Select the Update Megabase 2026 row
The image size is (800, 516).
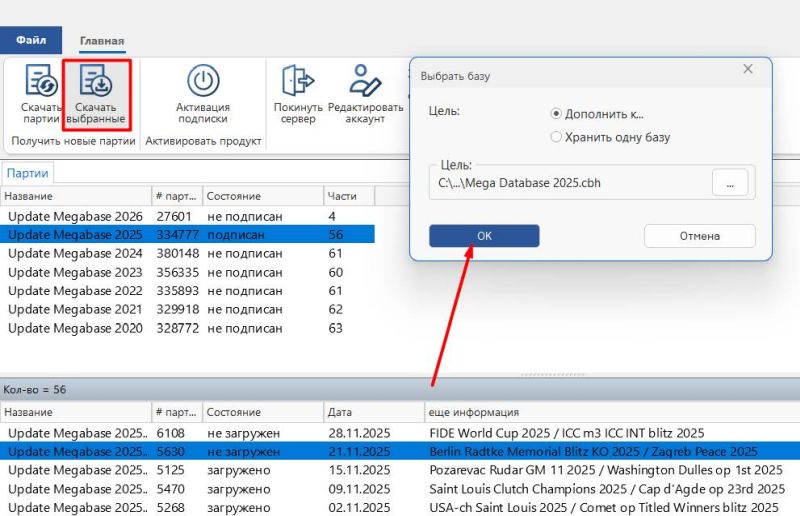[x=187, y=216]
